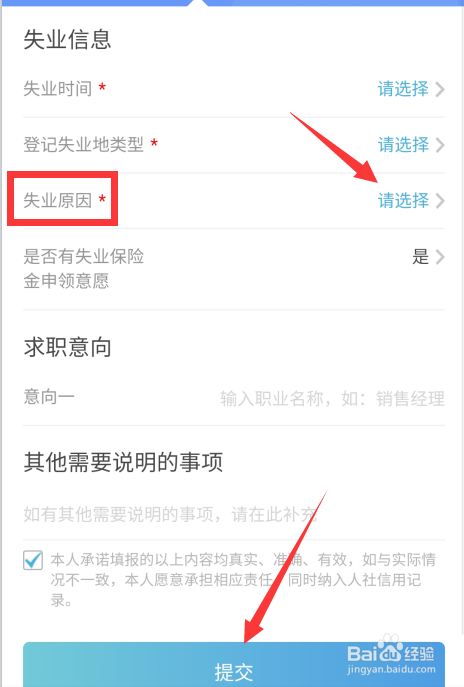Open the 登记失业地类型 请选择 selector
The width and height of the screenshot is (464, 687).
pyautogui.click(x=403, y=145)
